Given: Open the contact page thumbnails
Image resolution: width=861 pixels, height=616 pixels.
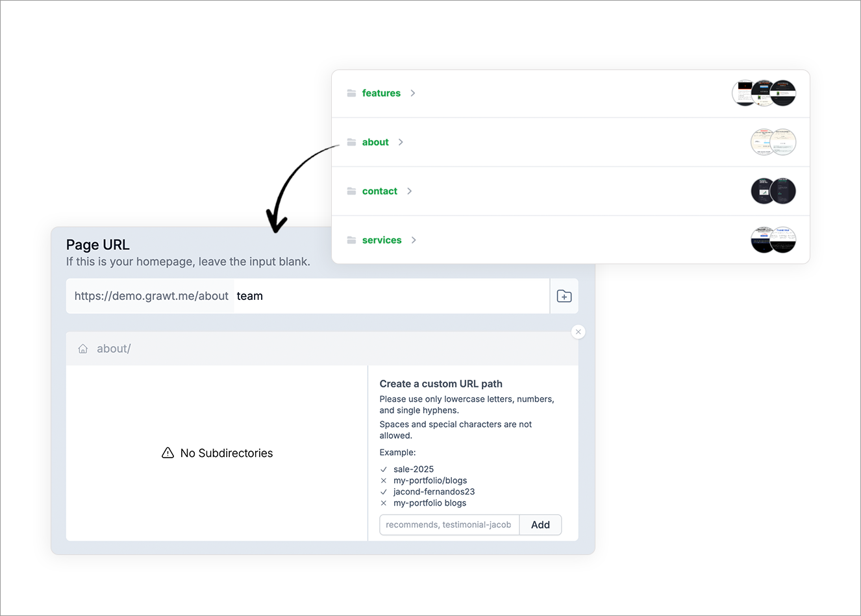Looking at the screenshot, I should (x=773, y=191).
